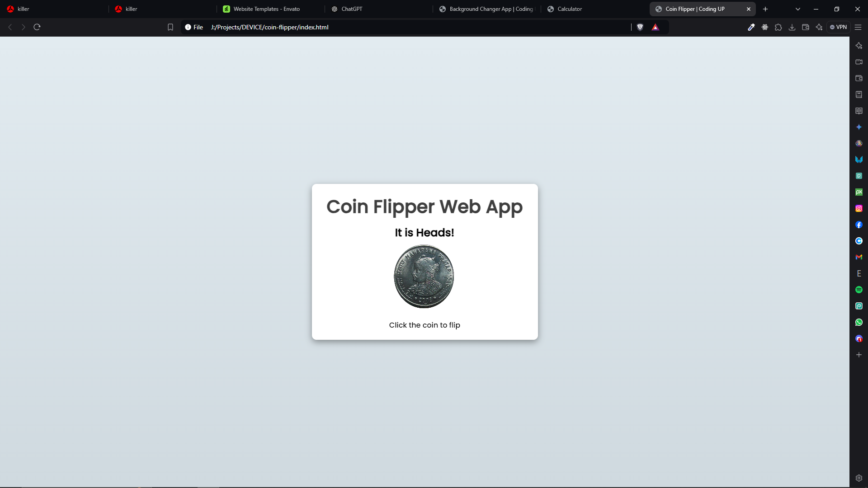Open a new tab with plus button

[x=765, y=9]
